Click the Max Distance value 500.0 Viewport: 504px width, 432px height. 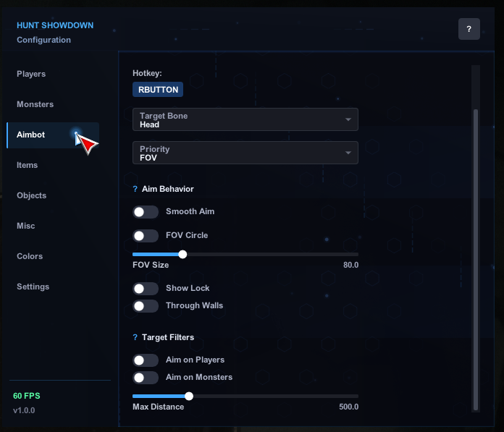point(349,407)
